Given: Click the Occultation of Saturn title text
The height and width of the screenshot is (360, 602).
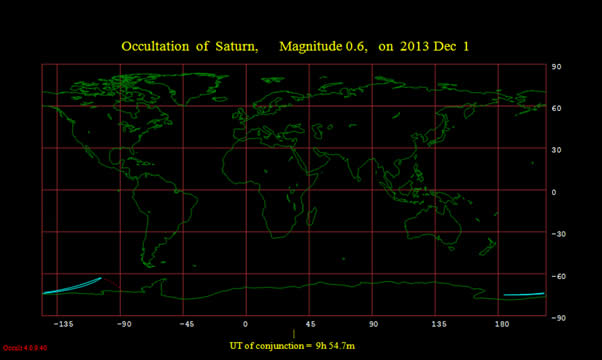Looking at the screenshot, I should [190, 46].
